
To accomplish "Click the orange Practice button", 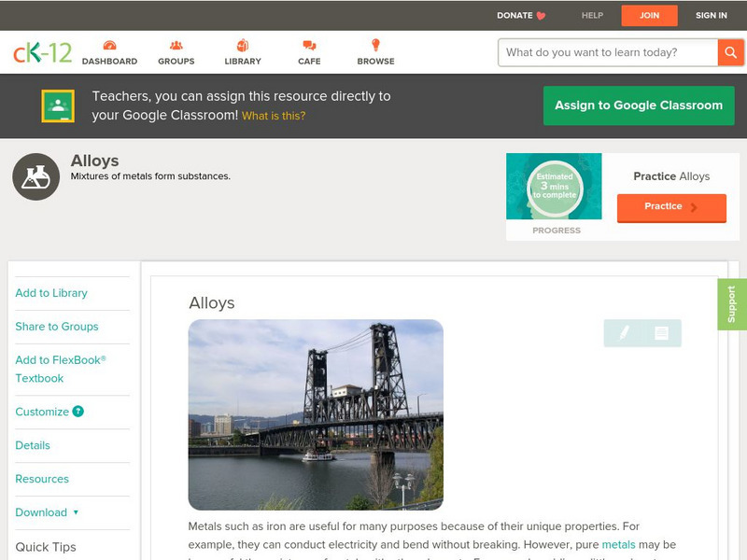I will click(x=671, y=207).
